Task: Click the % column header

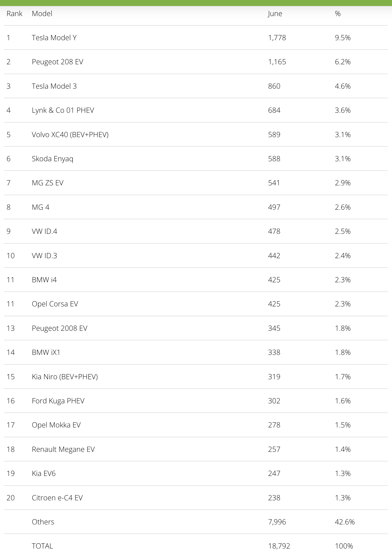Action: 338,14
